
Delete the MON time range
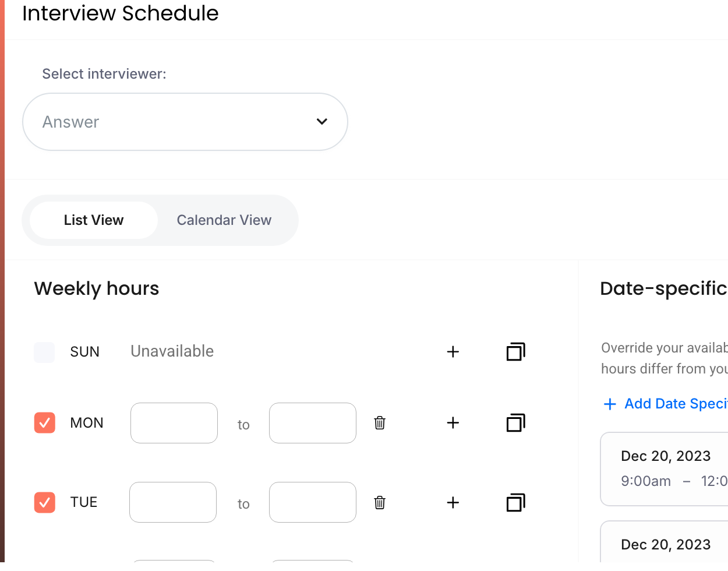[380, 423]
